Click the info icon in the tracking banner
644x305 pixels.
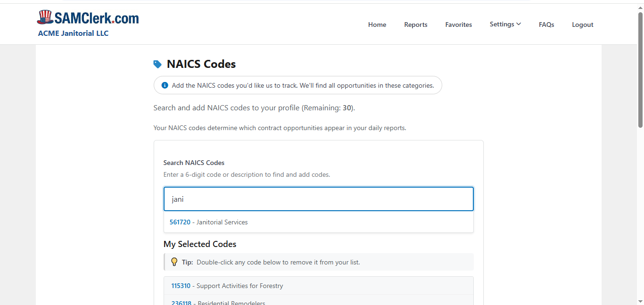165,85
